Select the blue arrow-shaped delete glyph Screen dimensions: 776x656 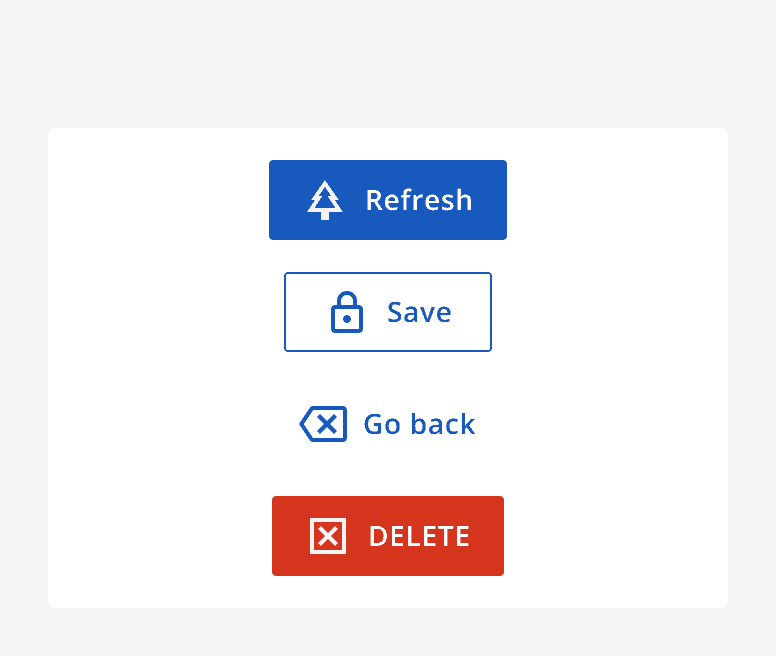pos(324,424)
